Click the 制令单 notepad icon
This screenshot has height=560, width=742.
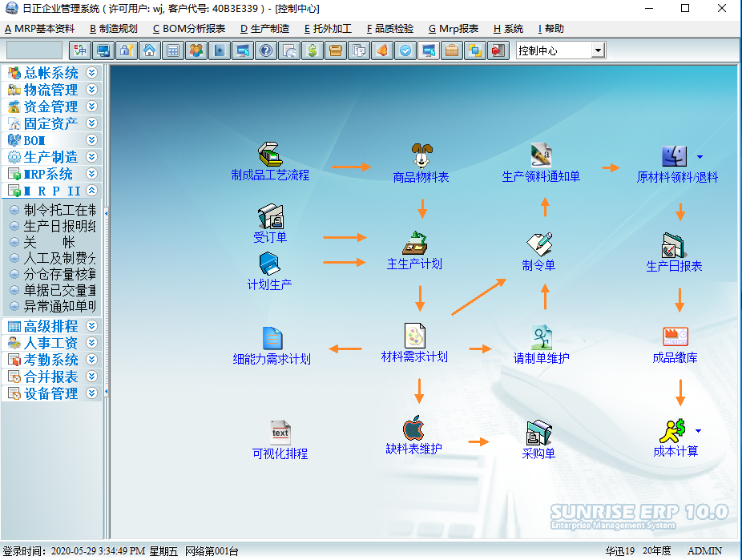538,244
